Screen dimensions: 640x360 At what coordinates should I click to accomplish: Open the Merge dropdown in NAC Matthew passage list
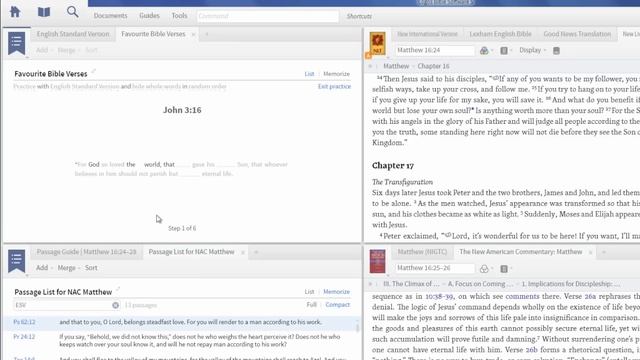click(69, 268)
